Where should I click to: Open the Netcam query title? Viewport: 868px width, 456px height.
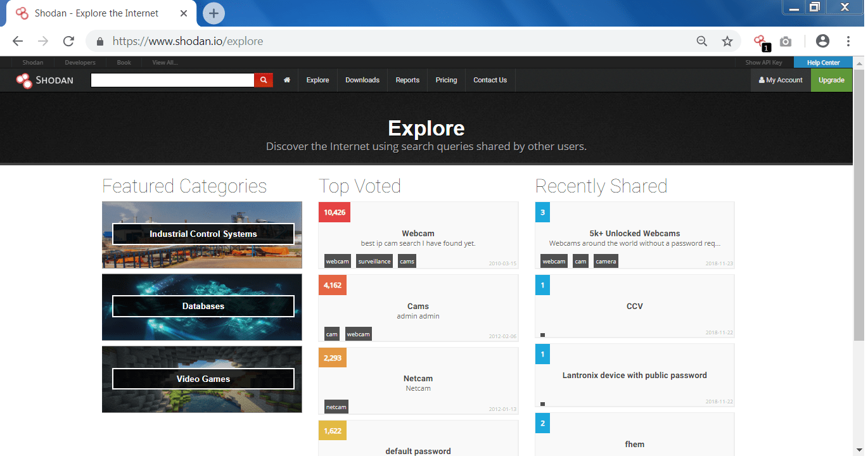tap(418, 379)
